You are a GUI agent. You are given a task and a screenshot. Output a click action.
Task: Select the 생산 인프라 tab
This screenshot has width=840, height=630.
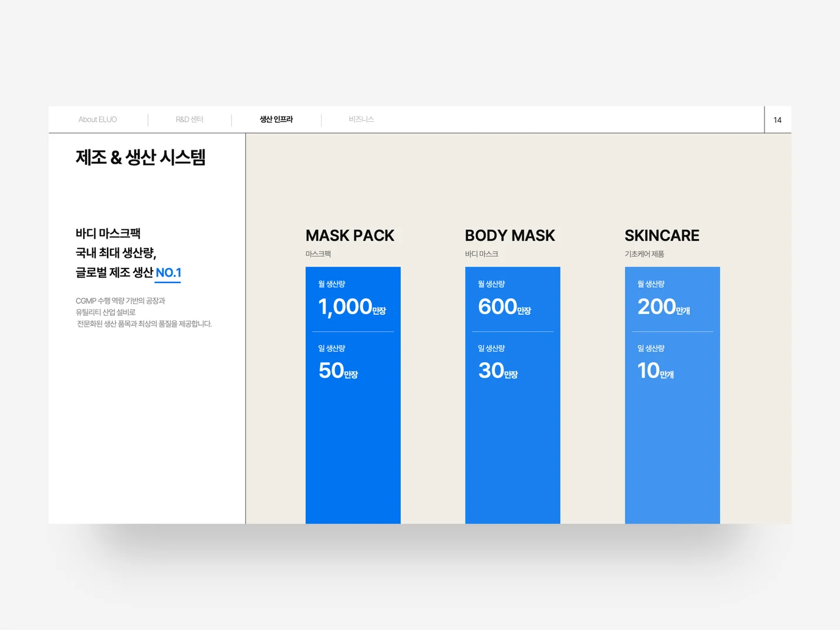pyautogui.click(x=276, y=119)
